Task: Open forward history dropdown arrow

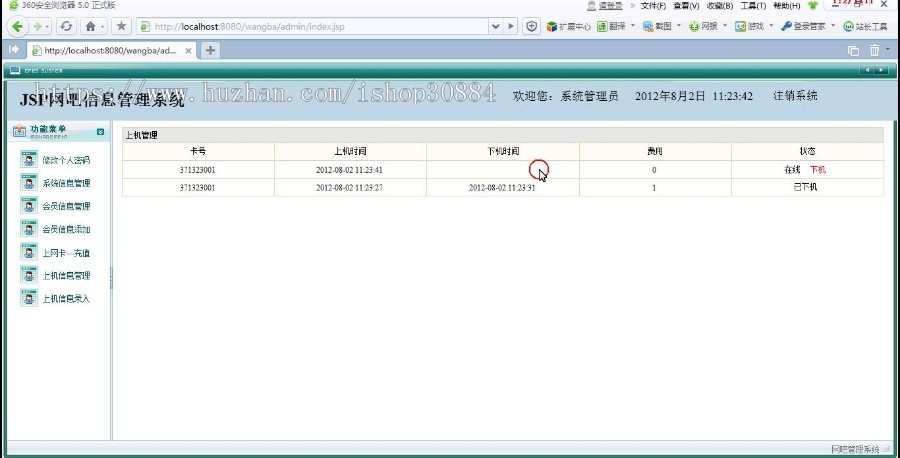Action: click(46, 26)
